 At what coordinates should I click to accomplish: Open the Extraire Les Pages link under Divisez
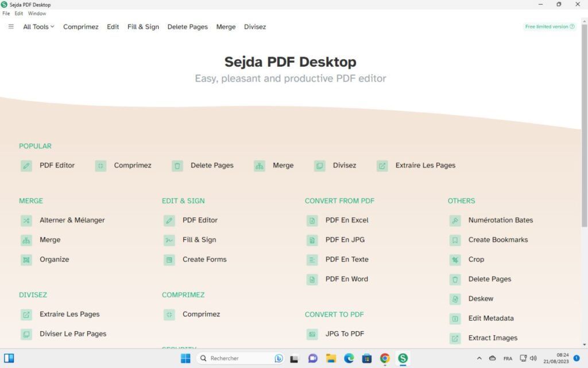click(69, 315)
